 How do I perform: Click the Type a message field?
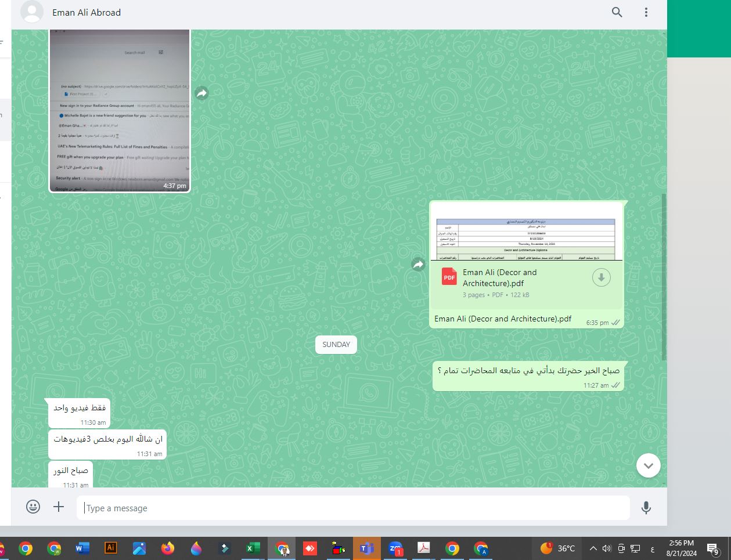click(353, 508)
